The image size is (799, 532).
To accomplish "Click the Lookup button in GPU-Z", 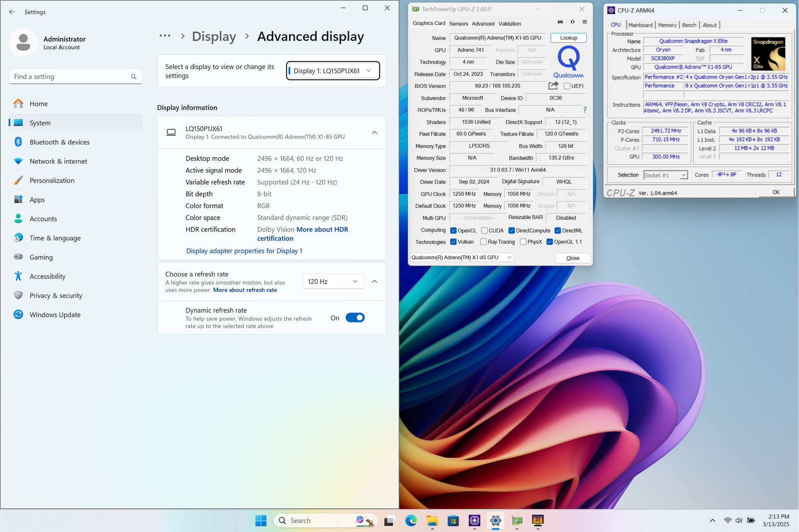I will click(x=568, y=38).
